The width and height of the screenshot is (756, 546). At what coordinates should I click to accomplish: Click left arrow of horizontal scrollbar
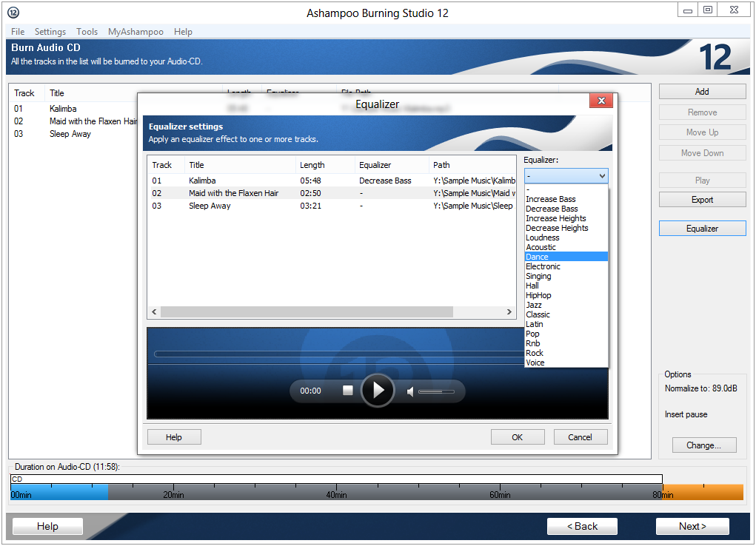click(x=154, y=312)
